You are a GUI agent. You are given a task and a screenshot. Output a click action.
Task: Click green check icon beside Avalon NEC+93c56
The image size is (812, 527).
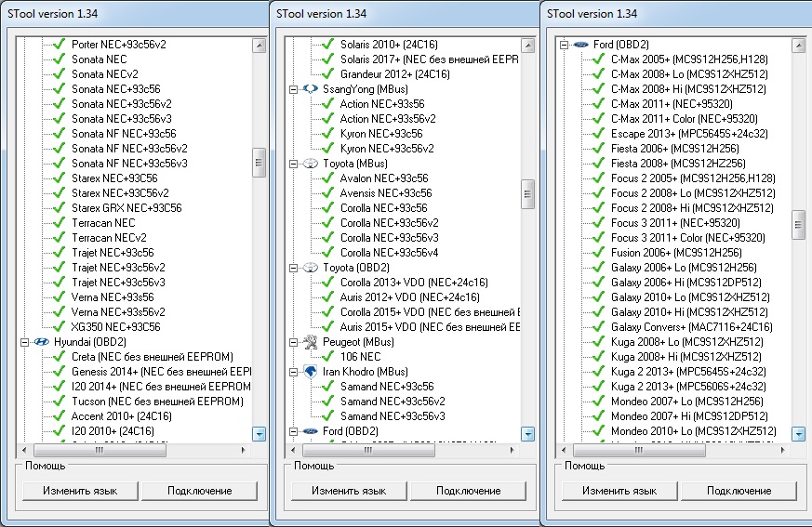coord(327,178)
